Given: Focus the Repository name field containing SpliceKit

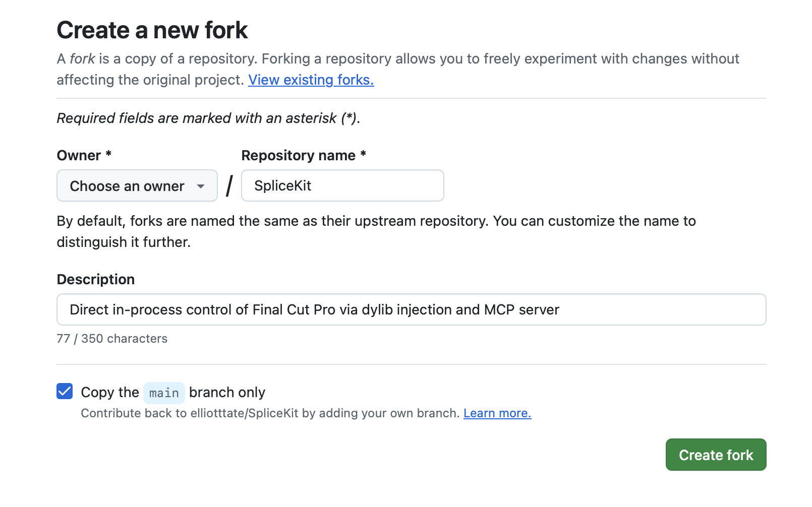Looking at the screenshot, I should [342, 186].
